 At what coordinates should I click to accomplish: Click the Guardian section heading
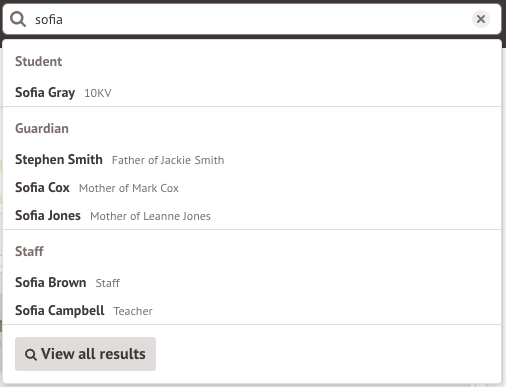tap(42, 128)
